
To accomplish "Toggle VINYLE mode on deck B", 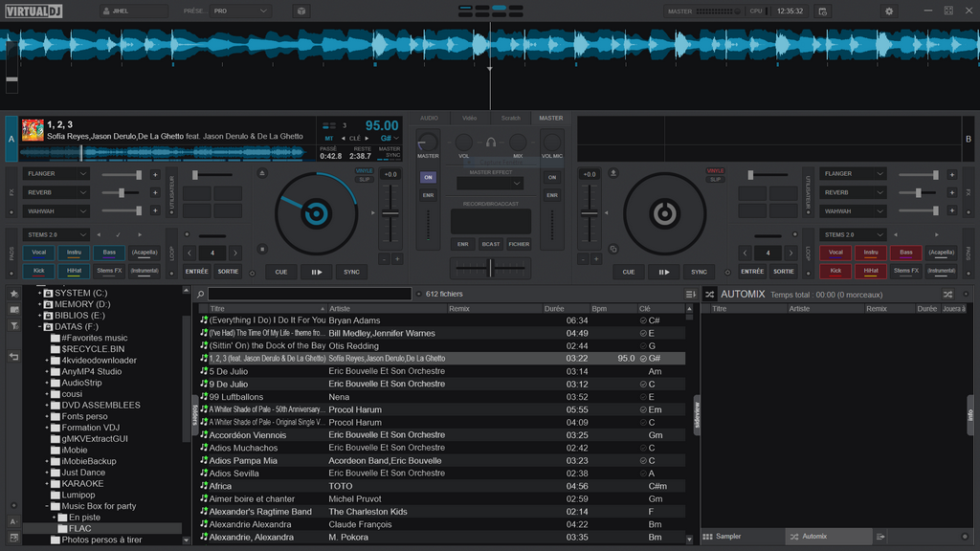I will tap(715, 171).
